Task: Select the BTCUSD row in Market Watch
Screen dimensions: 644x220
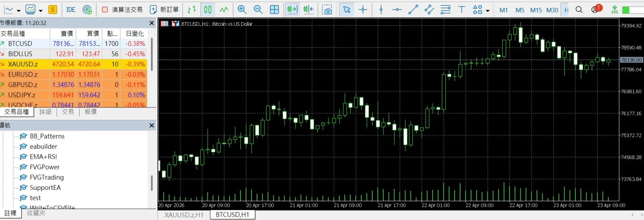Action: pos(20,44)
